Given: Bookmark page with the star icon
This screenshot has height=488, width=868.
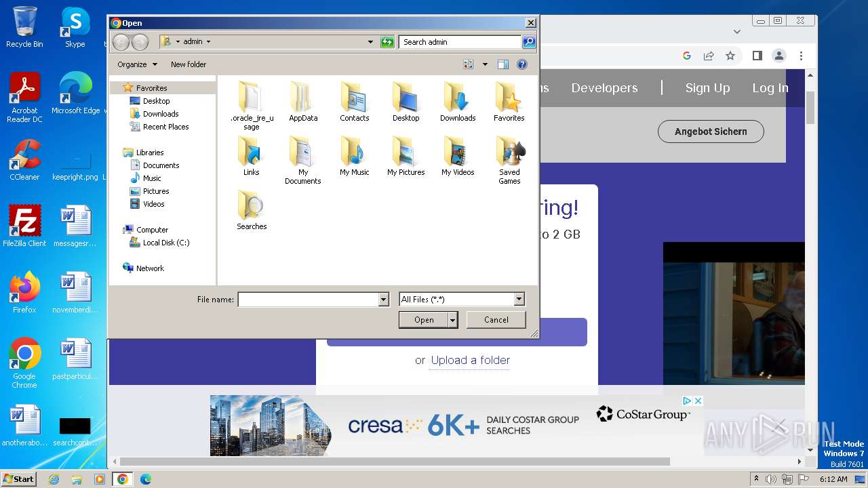Looking at the screenshot, I should click(730, 56).
